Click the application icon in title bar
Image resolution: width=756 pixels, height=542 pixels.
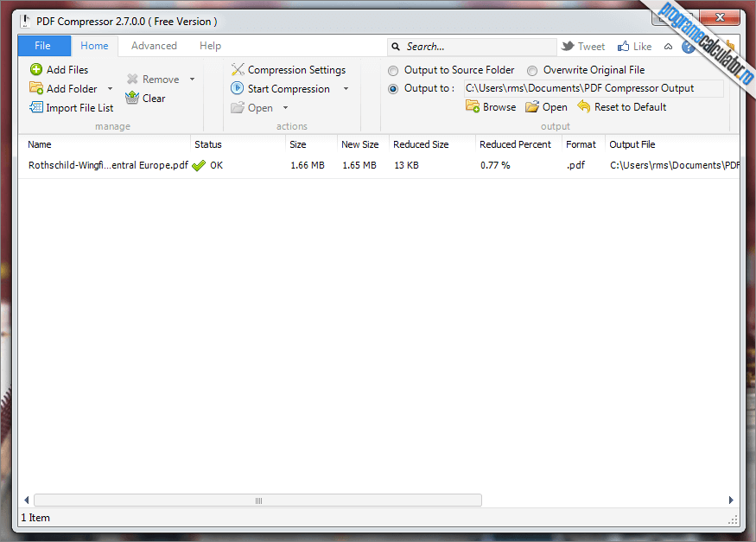pyautogui.click(x=26, y=22)
